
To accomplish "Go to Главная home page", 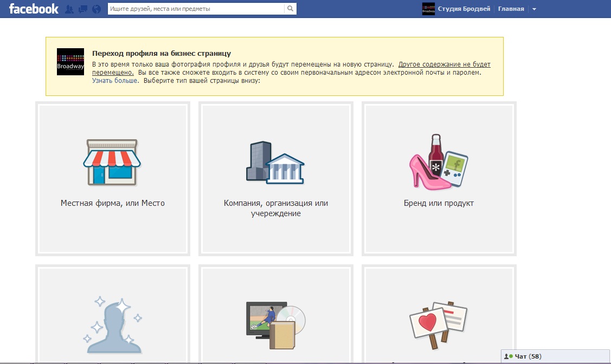I will 511,9.
